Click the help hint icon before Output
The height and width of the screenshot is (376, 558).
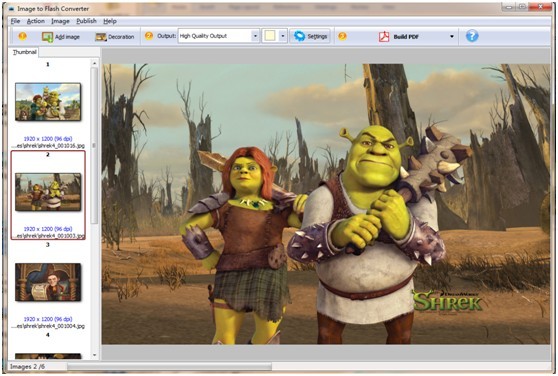[149, 36]
